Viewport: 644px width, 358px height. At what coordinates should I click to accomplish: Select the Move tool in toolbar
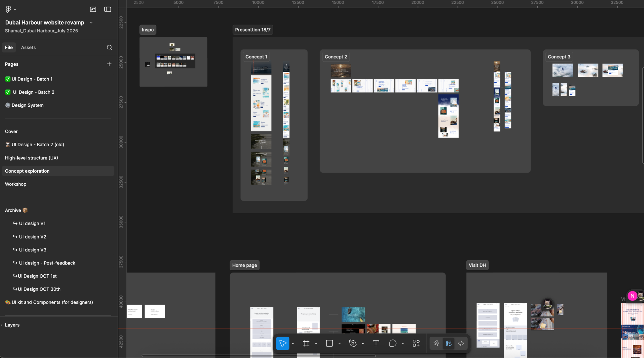(x=282, y=343)
